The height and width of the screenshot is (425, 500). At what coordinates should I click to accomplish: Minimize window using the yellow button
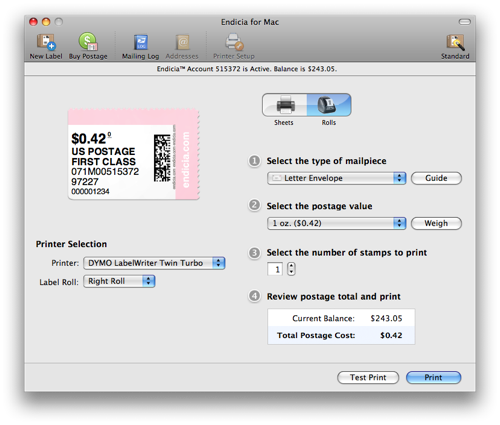pyautogui.click(x=46, y=22)
